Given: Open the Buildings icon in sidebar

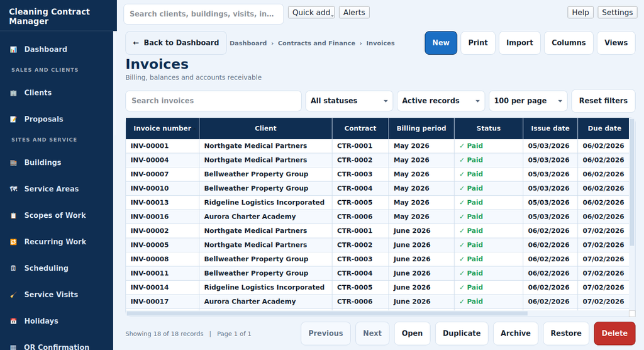Looking at the screenshot, I should [x=14, y=163].
